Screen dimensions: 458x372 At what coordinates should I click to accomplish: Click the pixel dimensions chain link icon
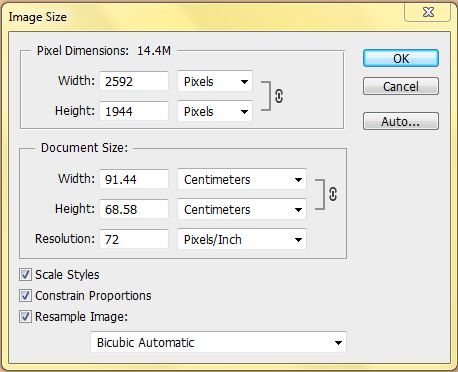point(279,96)
